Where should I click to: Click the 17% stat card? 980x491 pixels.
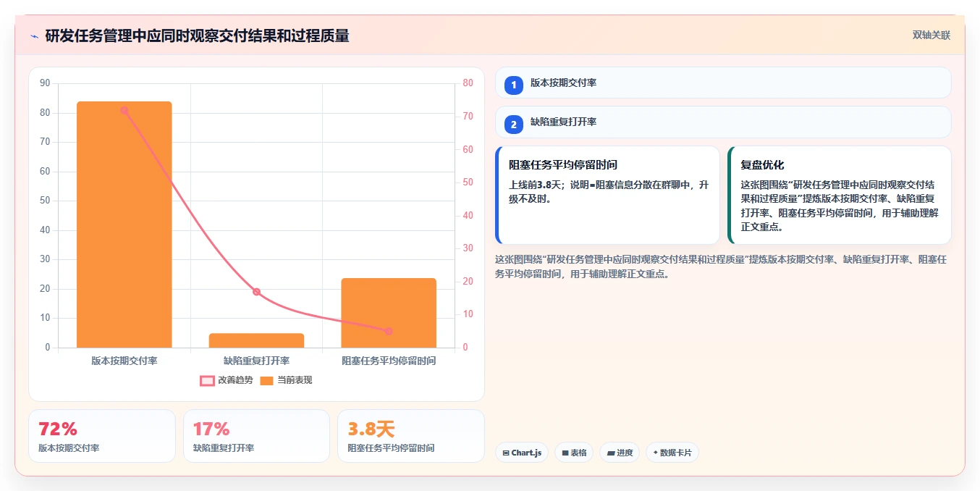(256, 436)
